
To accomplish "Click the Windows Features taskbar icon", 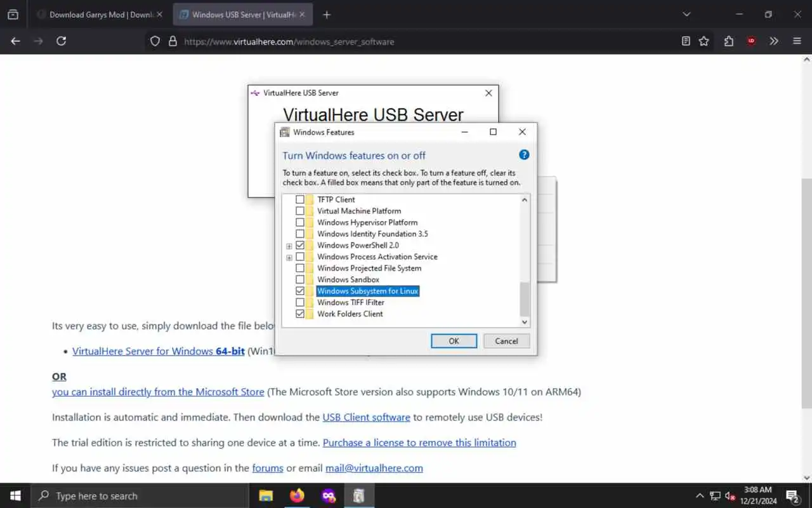I will coord(358,496).
